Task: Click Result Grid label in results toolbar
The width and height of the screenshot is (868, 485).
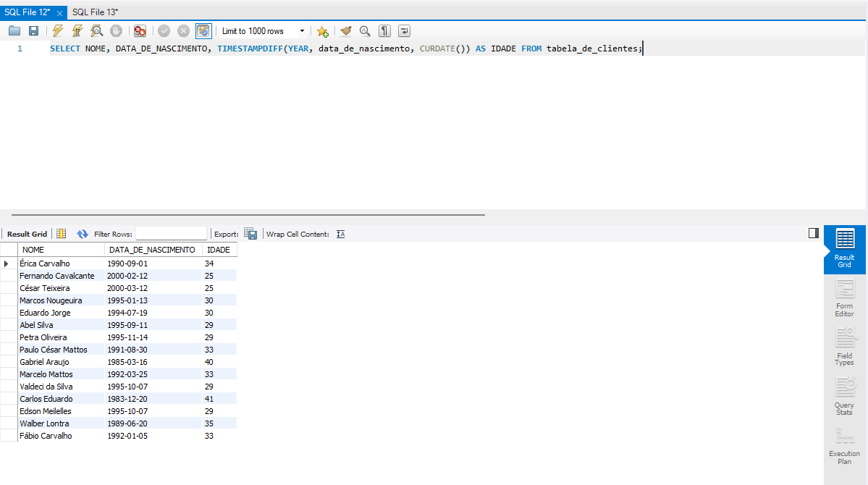Action: (x=27, y=235)
